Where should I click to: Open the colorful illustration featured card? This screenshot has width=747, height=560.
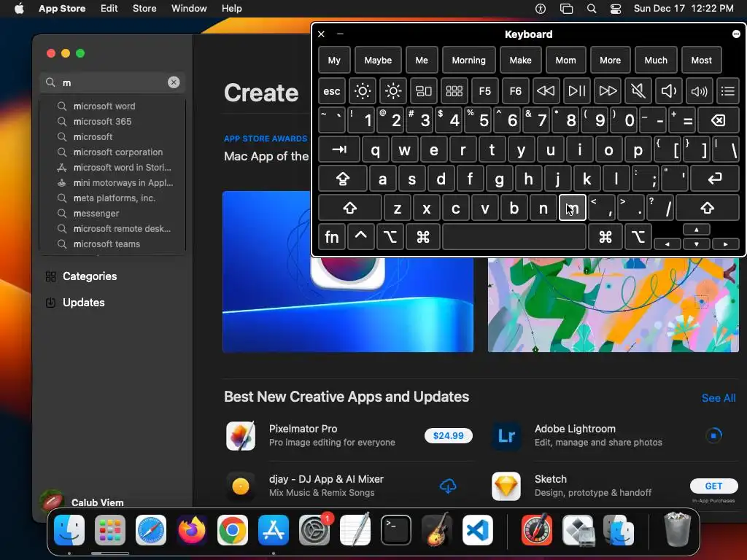tap(613, 305)
